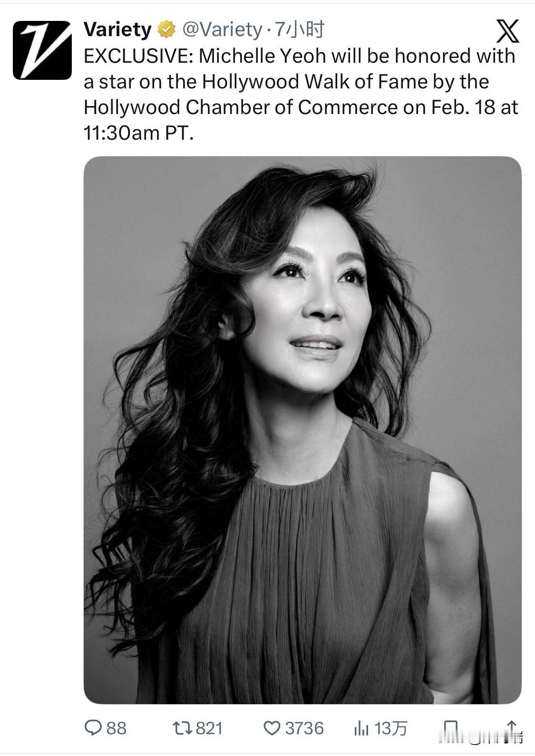Tap the repost arrows icon

coord(182,727)
